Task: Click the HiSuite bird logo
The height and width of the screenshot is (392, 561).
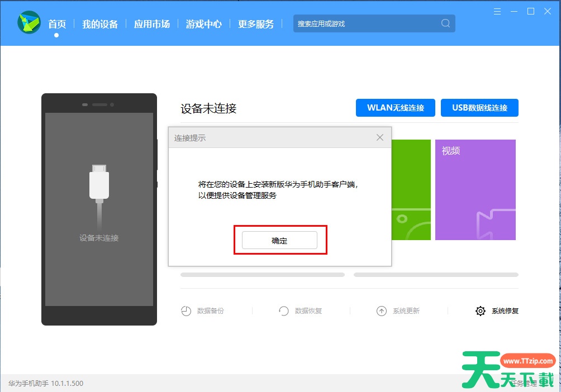Action: 28,23
